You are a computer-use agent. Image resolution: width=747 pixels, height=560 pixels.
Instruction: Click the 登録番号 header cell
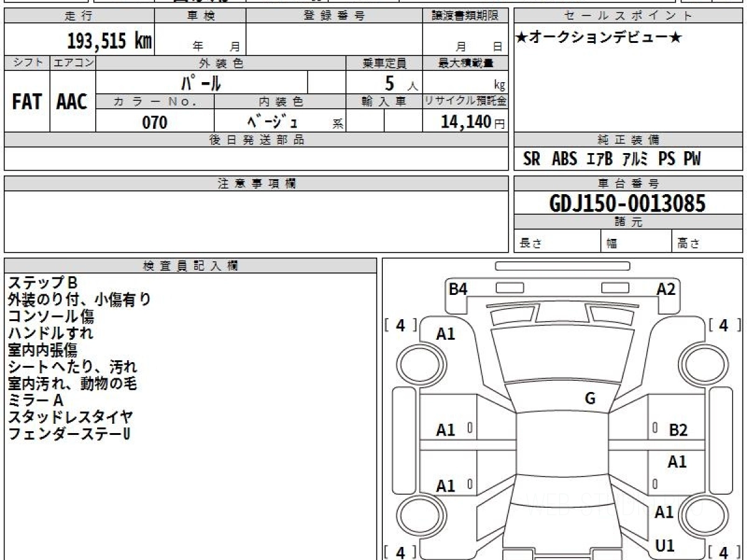tap(334, 16)
